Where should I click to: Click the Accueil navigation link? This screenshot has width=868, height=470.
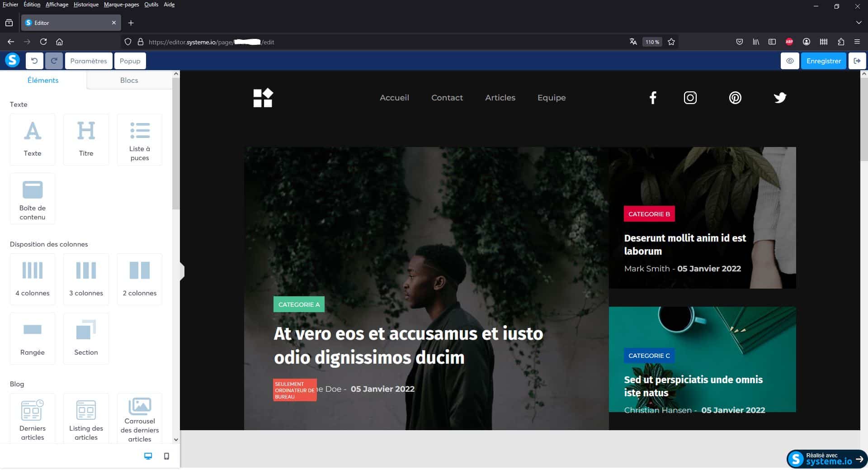coord(394,98)
